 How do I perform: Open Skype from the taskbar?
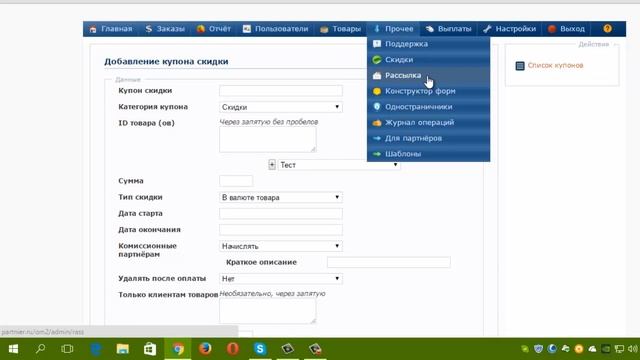click(x=260, y=349)
